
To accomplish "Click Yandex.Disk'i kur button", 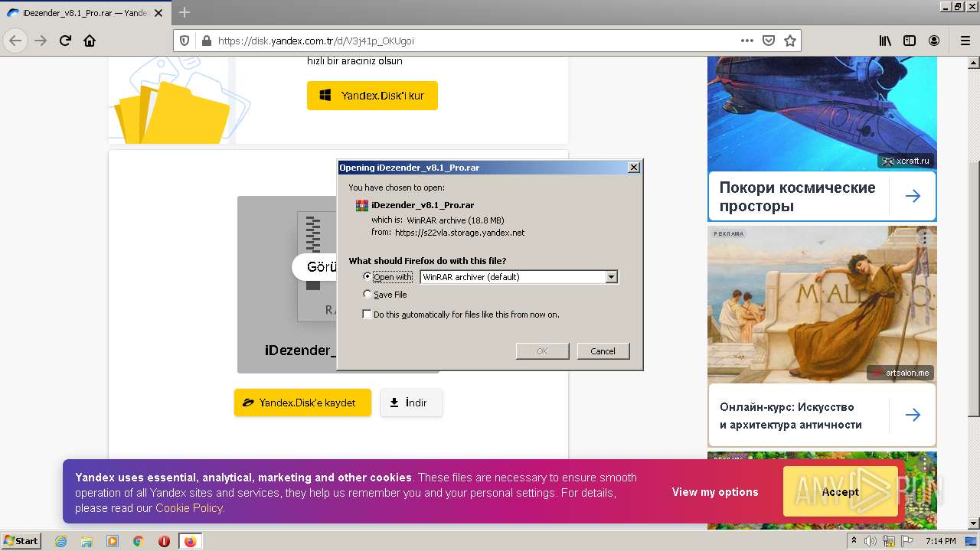I will [372, 96].
